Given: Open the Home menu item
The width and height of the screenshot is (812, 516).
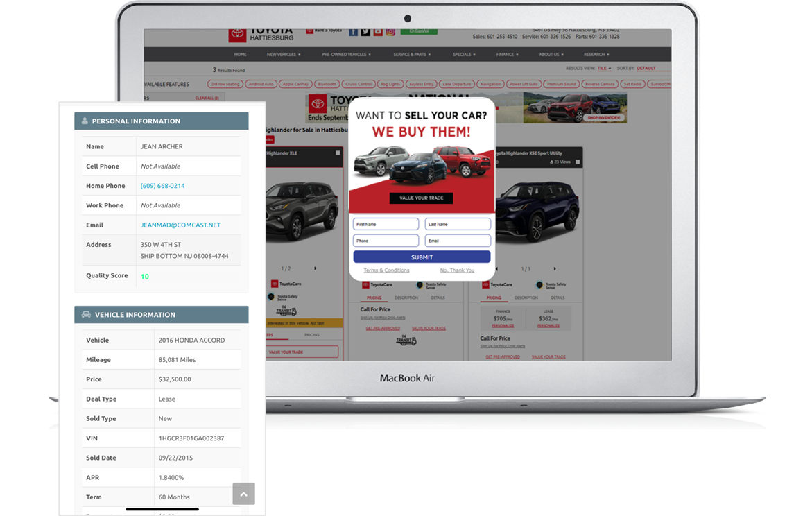Looking at the screenshot, I should tap(240, 54).
